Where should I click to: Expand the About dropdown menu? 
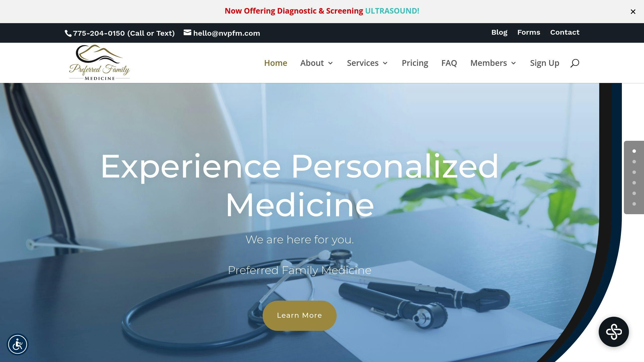coord(316,63)
